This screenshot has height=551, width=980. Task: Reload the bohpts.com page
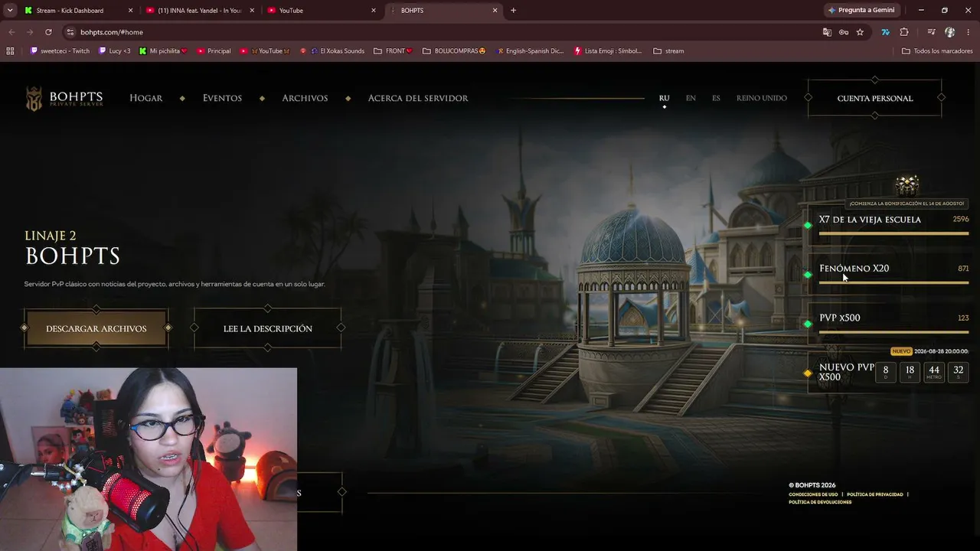pyautogui.click(x=48, y=32)
